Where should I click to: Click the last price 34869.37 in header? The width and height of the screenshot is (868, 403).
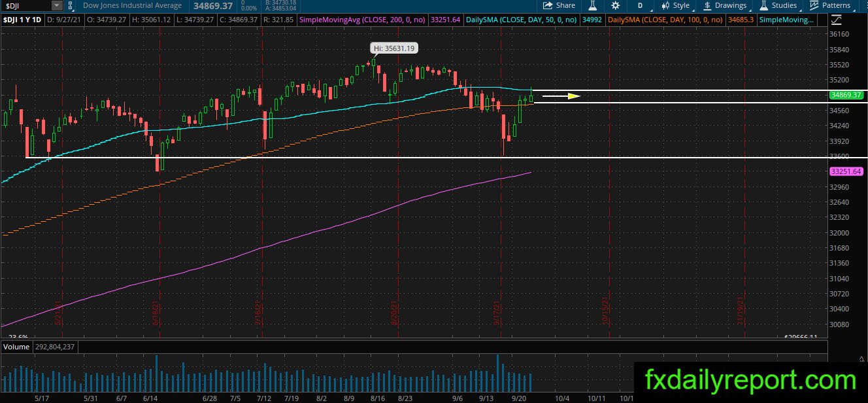pyautogui.click(x=214, y=5)
